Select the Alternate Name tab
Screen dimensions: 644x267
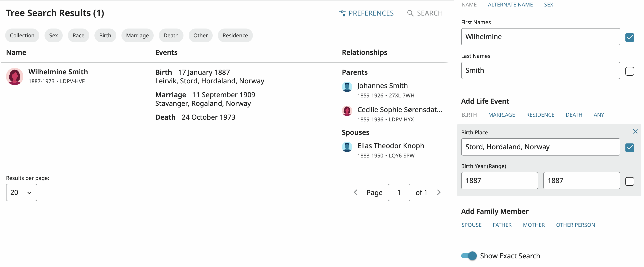coord(510,5)
